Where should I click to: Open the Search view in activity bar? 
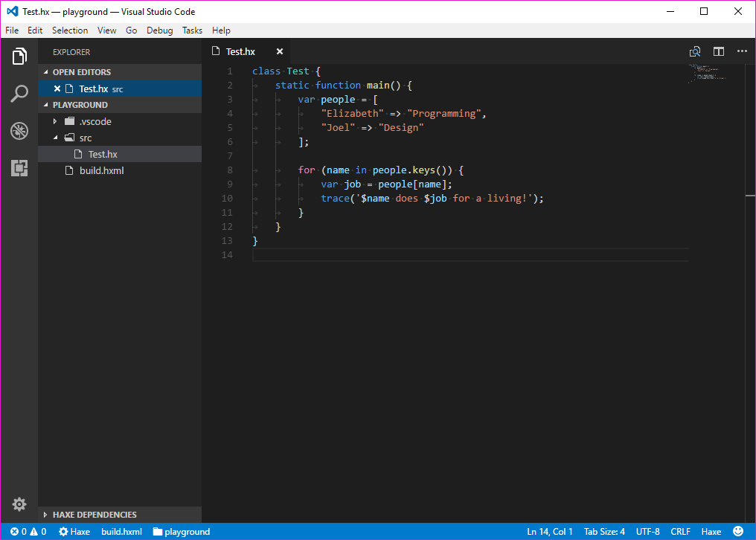(19, 94)
